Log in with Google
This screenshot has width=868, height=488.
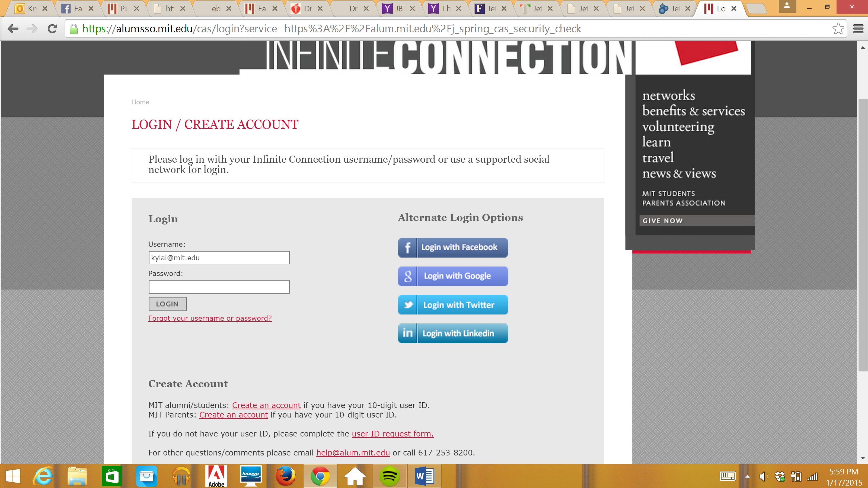point(453,276)
